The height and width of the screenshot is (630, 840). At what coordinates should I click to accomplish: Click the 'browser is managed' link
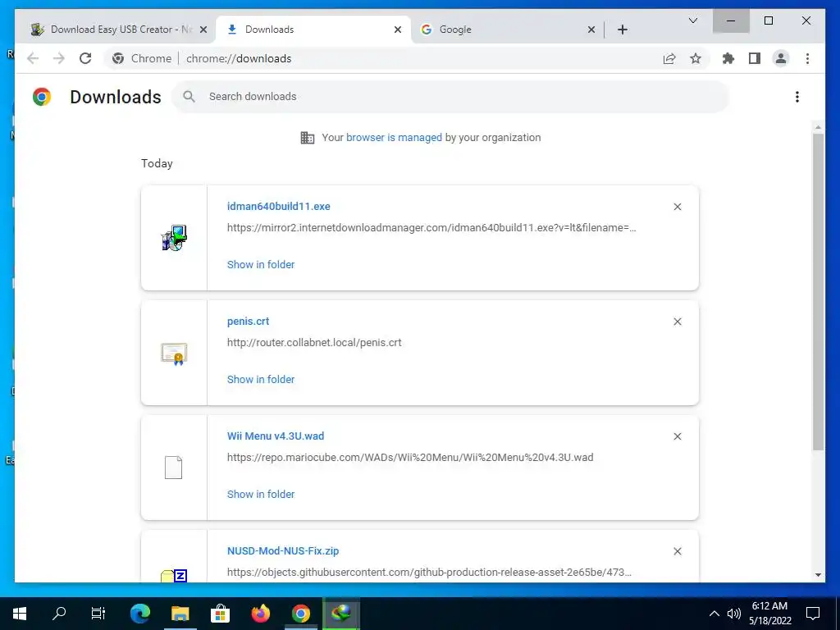pos(394,137)
